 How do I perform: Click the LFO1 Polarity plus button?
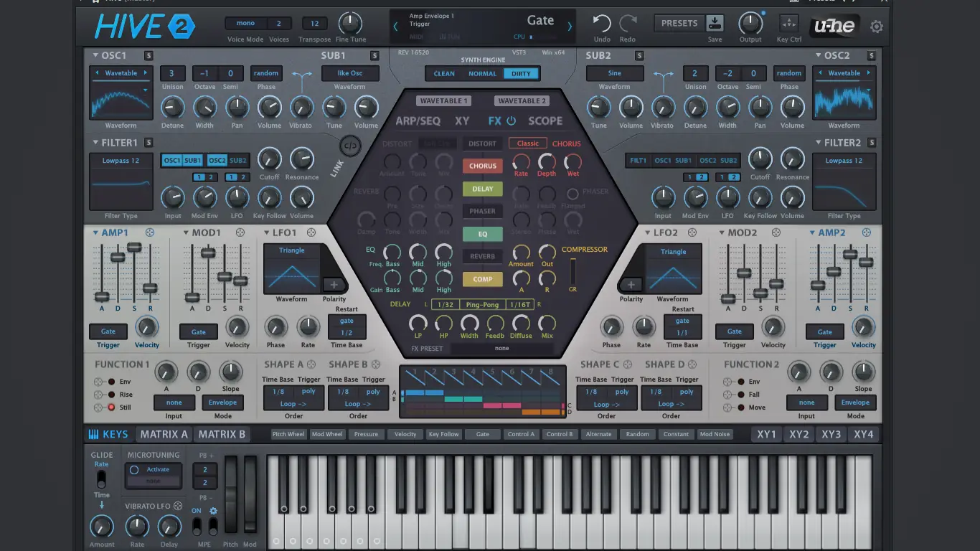click(x=334, y=285)
